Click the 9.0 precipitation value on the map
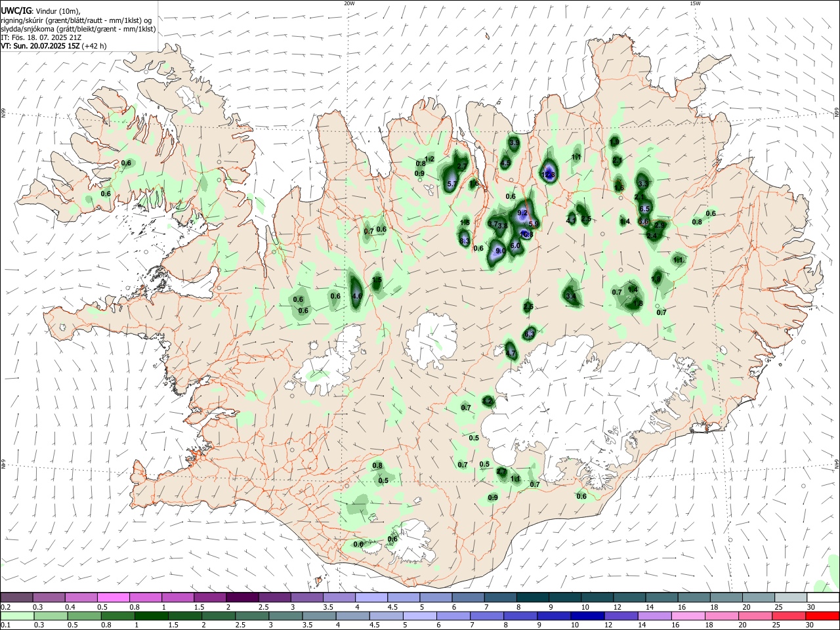840x630 pixels. 500,251
